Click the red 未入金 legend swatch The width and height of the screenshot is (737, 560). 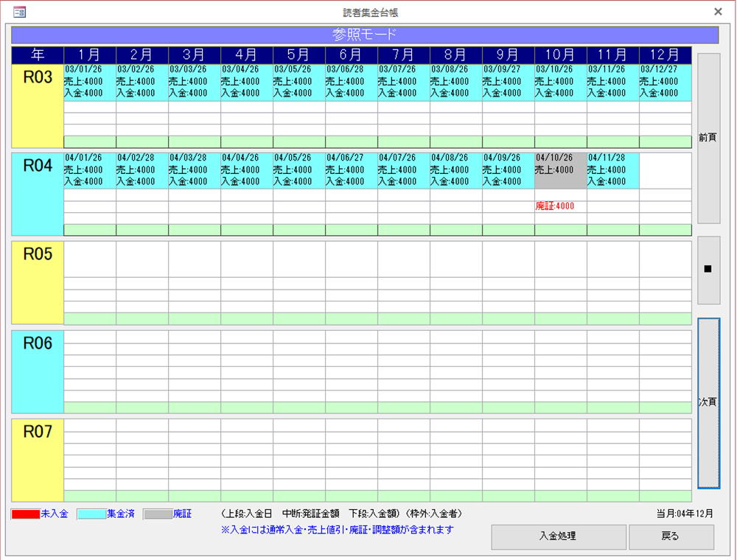(x=25, y=514)
